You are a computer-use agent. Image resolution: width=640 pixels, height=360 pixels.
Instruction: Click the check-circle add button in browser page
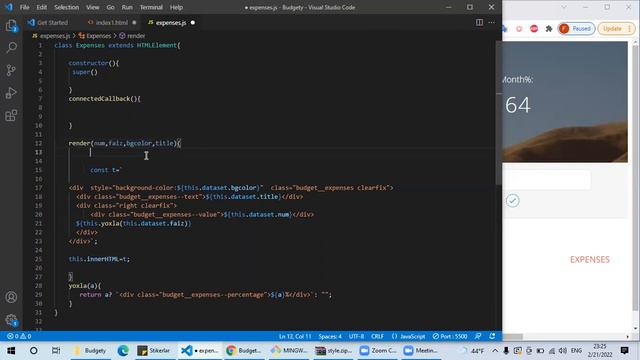tap(513, 200)
